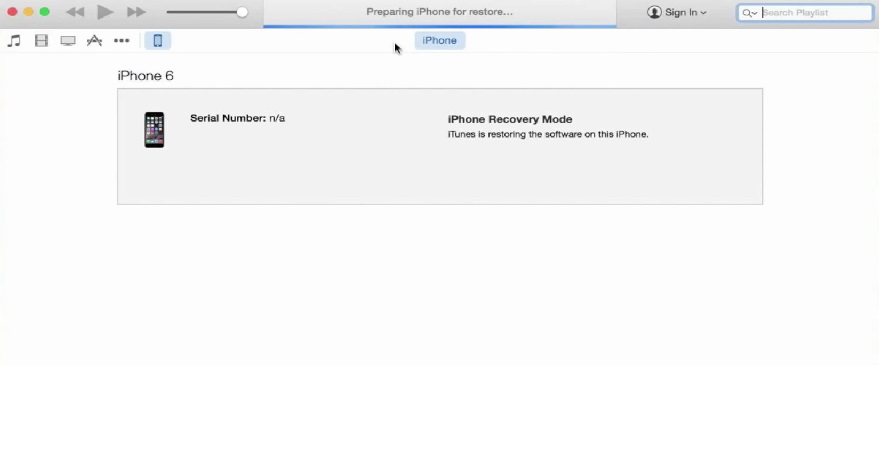Viewport: 879px width, 450px height.
Task: Show more media types via ellipsis icon
Action: pyautogui.click(x=122, y=40)
